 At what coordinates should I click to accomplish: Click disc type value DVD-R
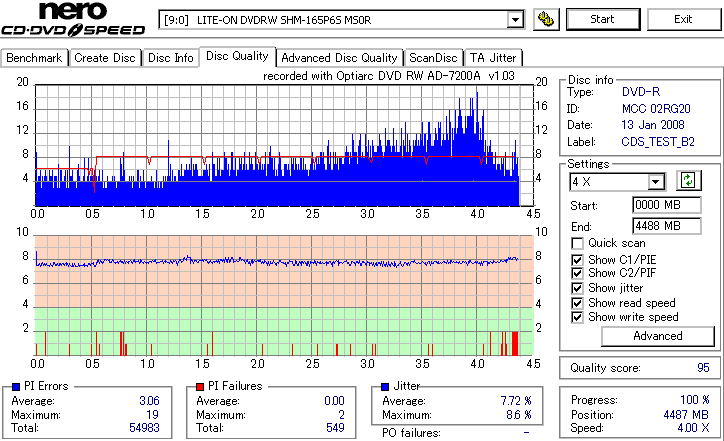pos(641,92)
